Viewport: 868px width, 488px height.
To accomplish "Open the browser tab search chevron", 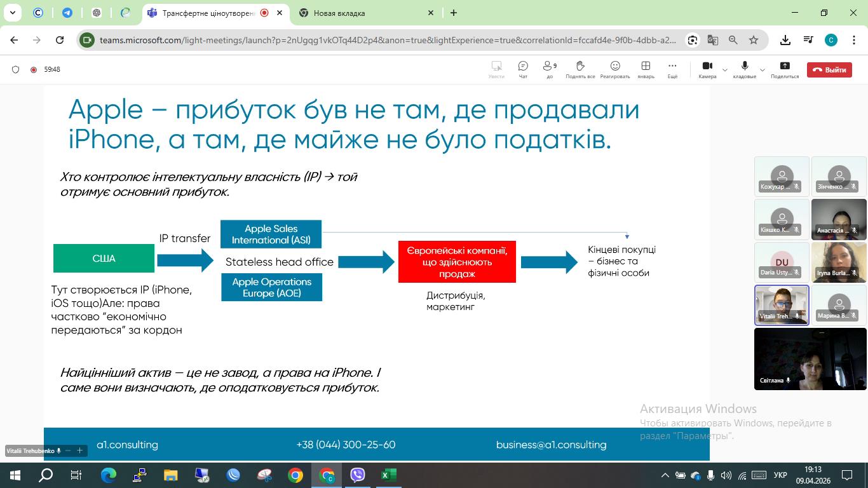I will coord(13,13).
